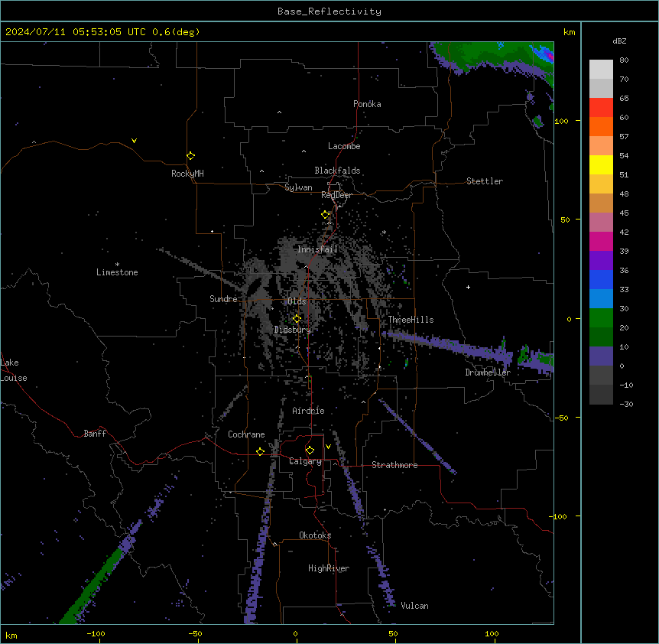This screenshot has height=644, width=659.
Task: Click the Stettler city label
Action: coord(485,181)
